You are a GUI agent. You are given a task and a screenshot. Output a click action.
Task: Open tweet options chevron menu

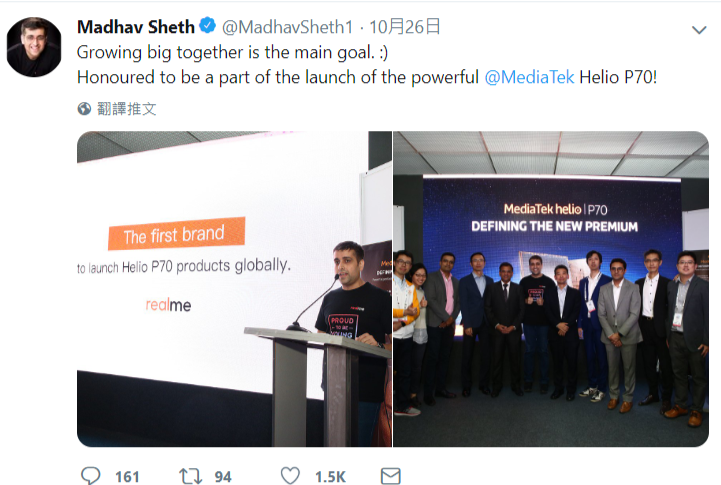(x=698, y=27)
